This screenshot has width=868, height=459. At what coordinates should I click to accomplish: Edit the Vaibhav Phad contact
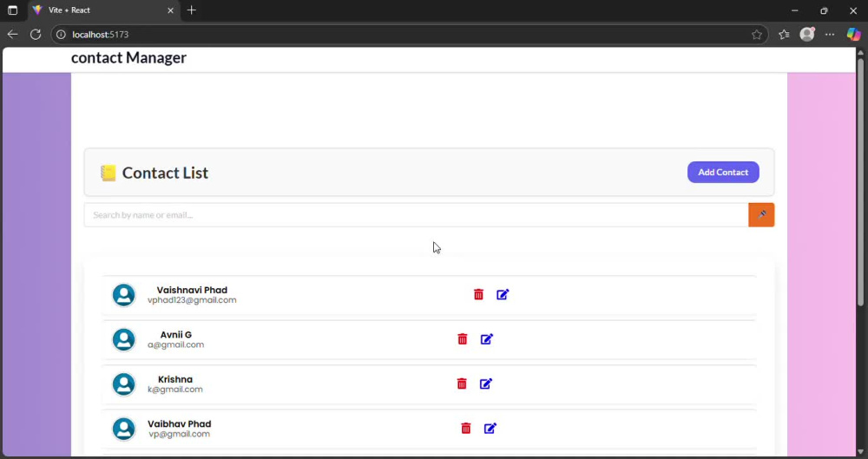(490, 428)
